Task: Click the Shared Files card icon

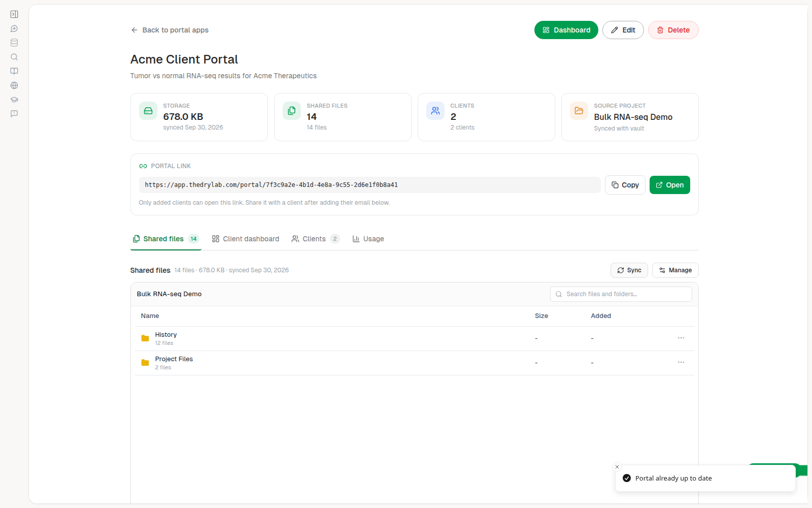Action: tap(292, 111)
